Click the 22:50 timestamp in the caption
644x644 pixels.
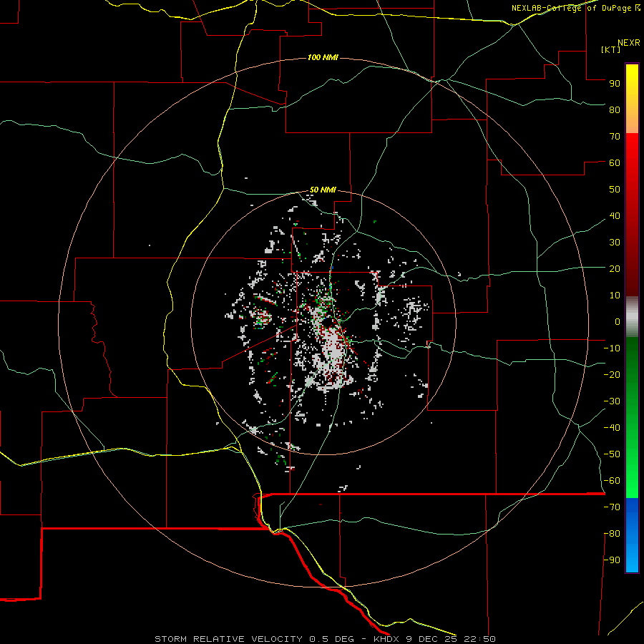479,639
